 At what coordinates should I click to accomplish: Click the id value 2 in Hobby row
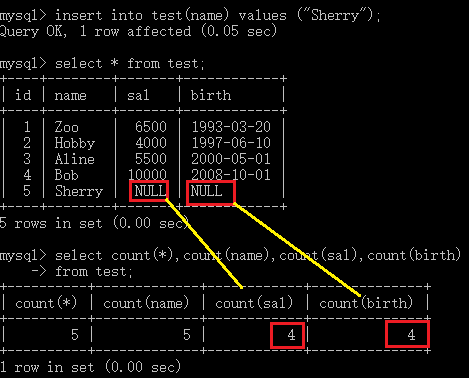27,143
